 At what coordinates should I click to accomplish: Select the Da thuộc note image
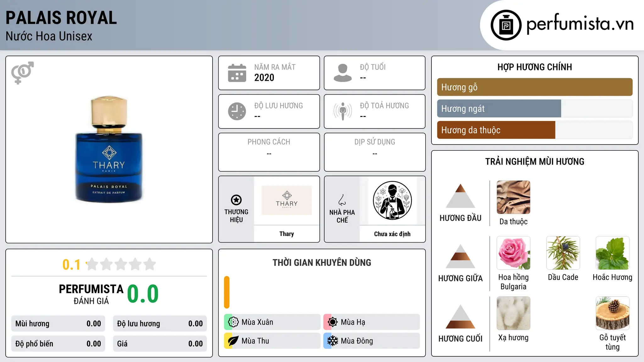coord(514,197)
